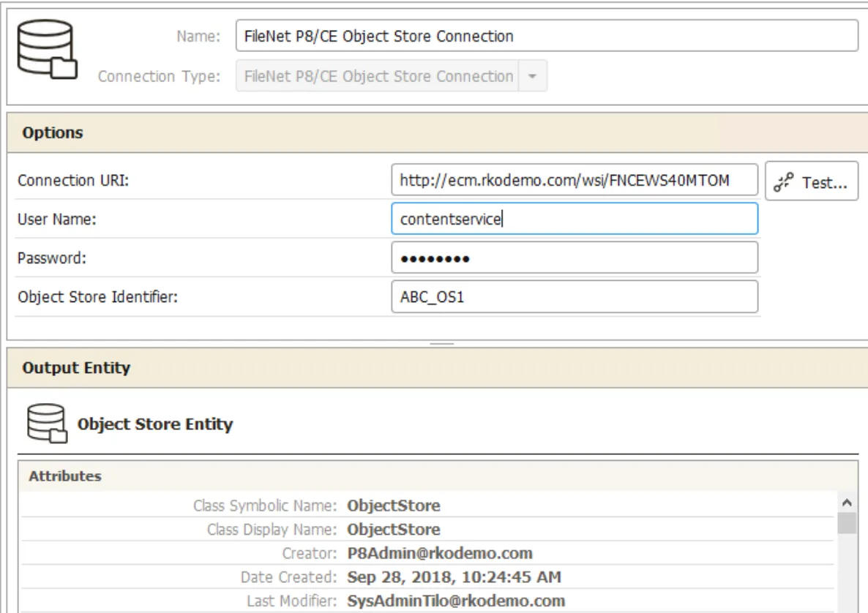Viewport: 868px width, 613px height.
Task: Click the Object Store Identifier field
Action: tap(575, 296)
